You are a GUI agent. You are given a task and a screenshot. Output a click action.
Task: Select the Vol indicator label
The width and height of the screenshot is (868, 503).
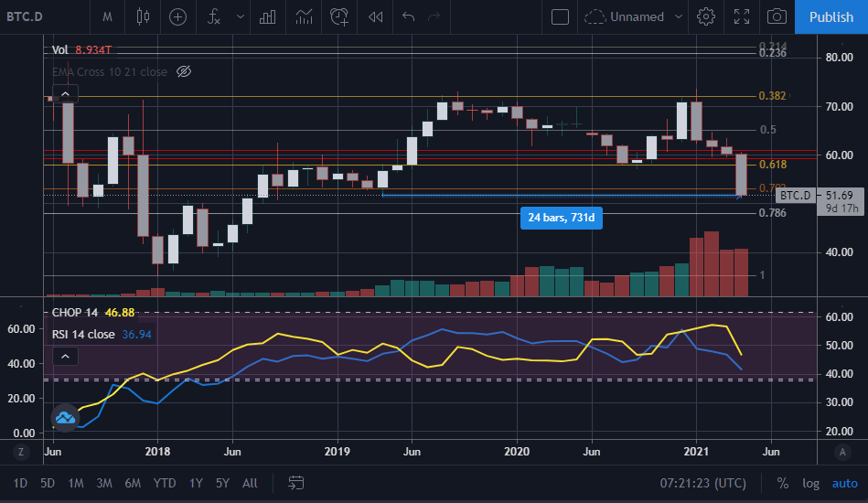tap(59, 49)
